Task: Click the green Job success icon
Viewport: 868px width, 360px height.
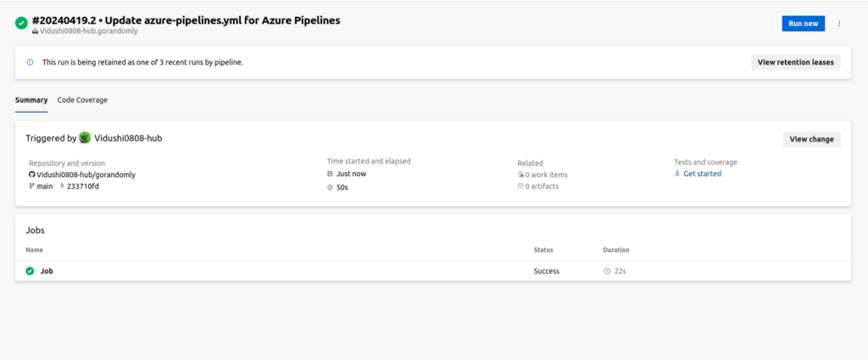Action: point(30,271)
